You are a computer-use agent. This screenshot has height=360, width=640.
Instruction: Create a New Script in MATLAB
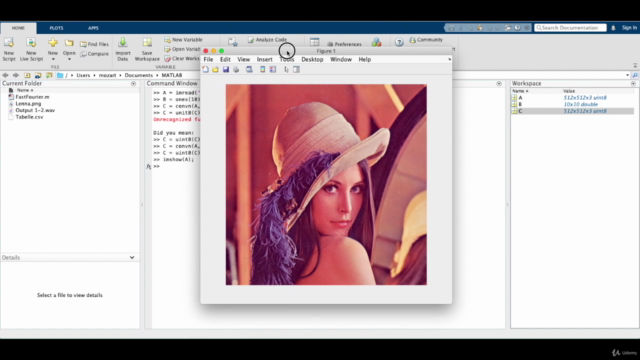(9, 49)
